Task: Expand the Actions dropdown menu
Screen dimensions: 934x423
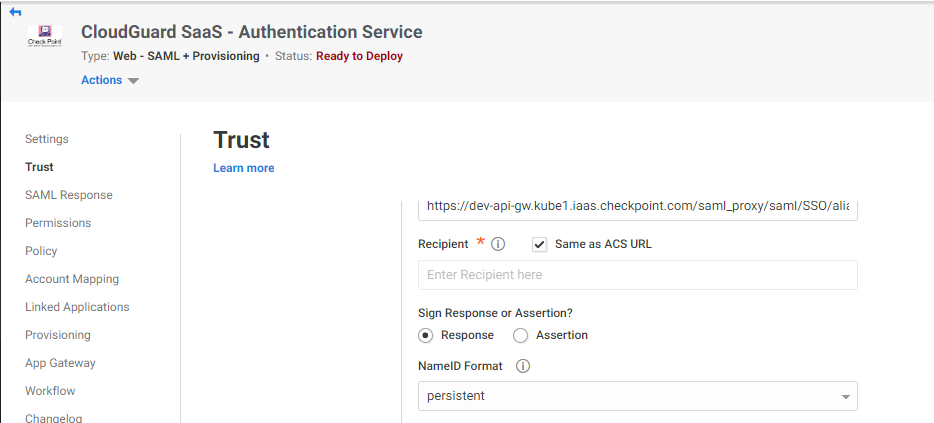Action: pyautogui.click(x=110, y=80)
